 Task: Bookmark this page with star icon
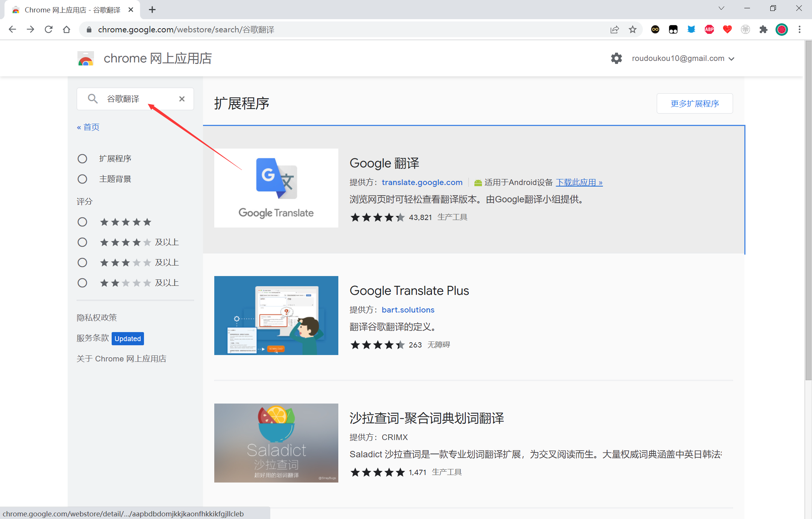633,29
